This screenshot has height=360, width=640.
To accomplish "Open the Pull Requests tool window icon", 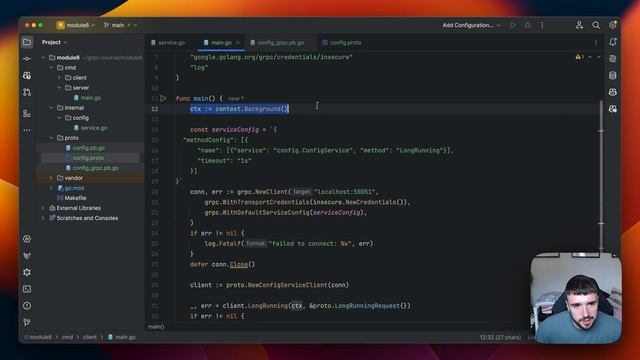I will point(27,92).
